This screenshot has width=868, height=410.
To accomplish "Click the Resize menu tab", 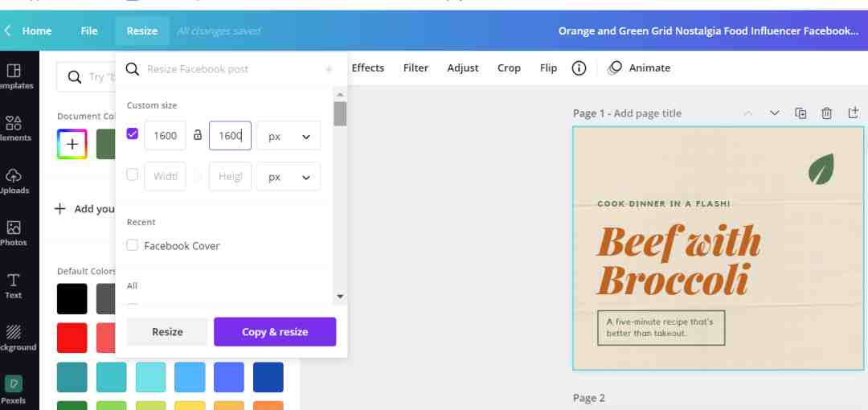I will pos(141,31).
